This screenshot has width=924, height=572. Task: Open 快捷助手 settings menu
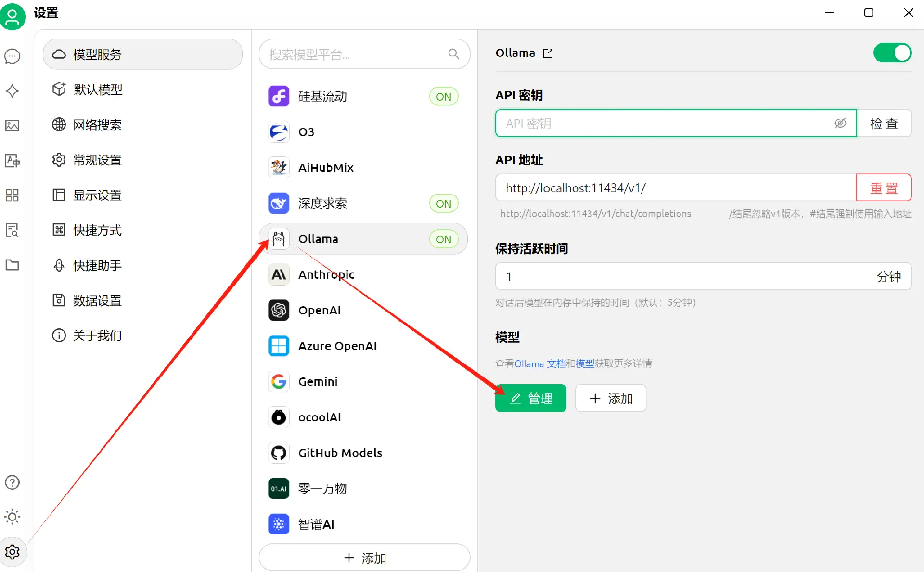coord(142,265)
